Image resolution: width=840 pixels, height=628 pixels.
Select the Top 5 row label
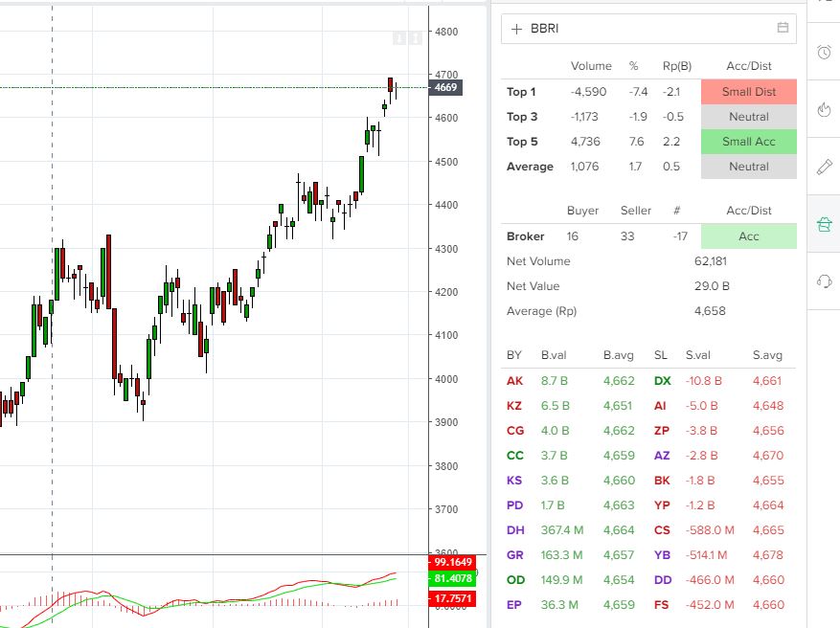point(522,142)
